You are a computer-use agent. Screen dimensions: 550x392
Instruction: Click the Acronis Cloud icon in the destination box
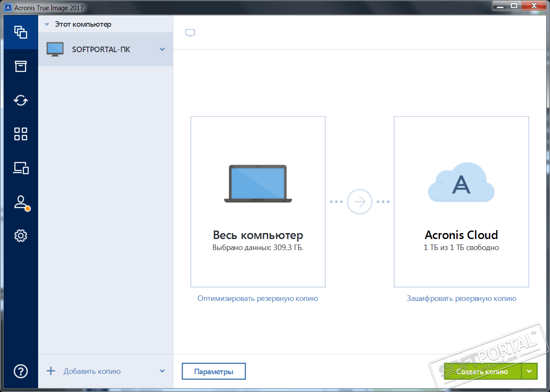coord(461,182)
